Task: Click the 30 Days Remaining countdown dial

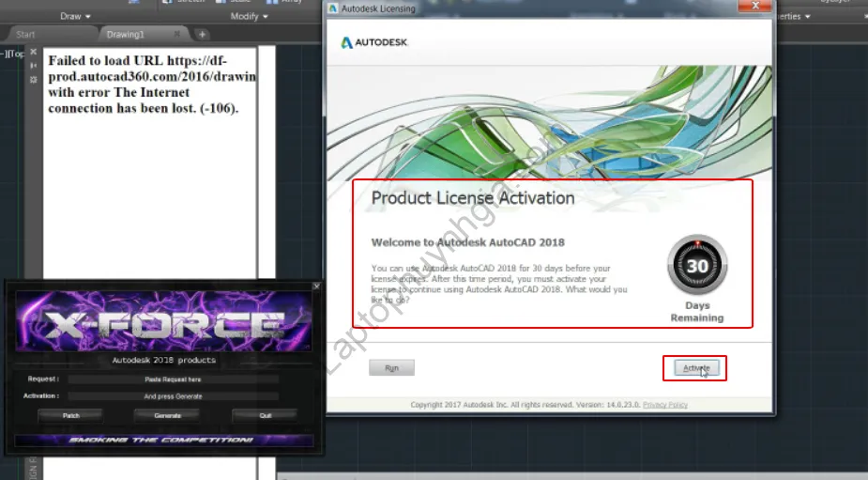Action: click(696, 266)
